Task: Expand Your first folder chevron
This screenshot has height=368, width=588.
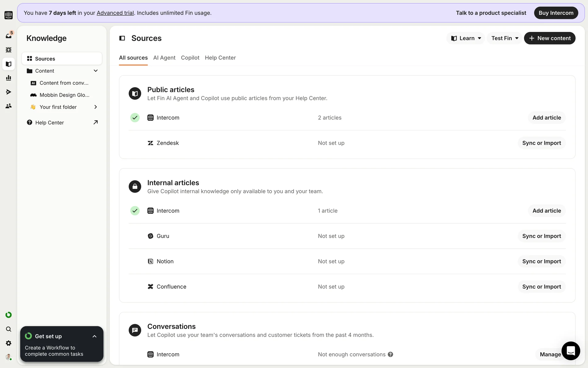Action: click(96, 107)
